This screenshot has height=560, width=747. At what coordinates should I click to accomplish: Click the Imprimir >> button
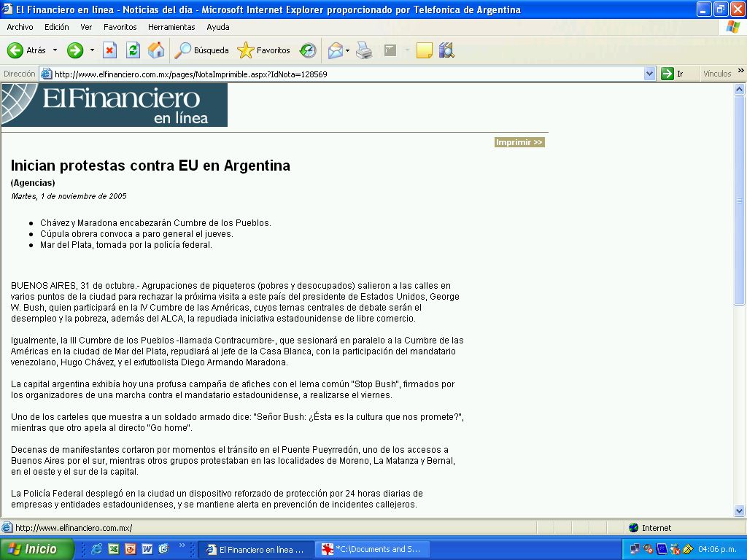coord(519,142)
